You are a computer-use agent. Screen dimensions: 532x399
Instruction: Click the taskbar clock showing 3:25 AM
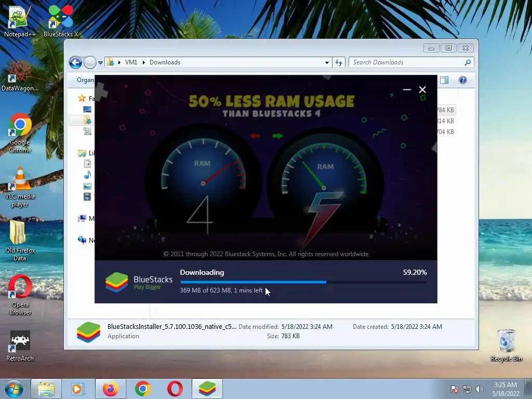506,389
